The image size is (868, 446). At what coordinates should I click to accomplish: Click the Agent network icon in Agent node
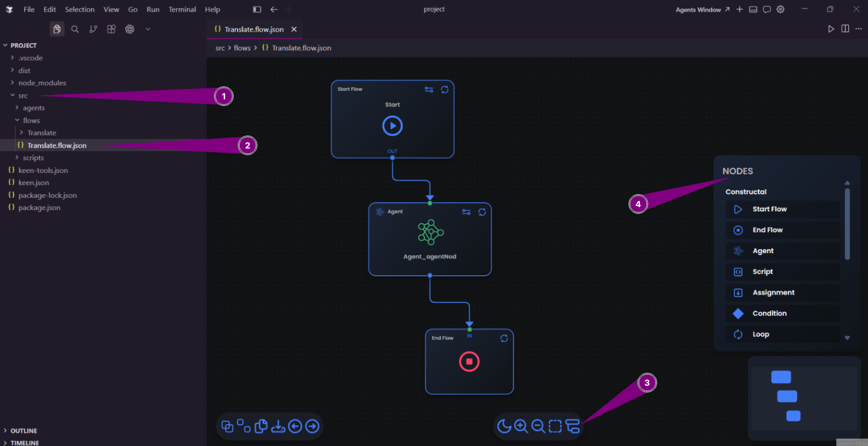(430, 232)
